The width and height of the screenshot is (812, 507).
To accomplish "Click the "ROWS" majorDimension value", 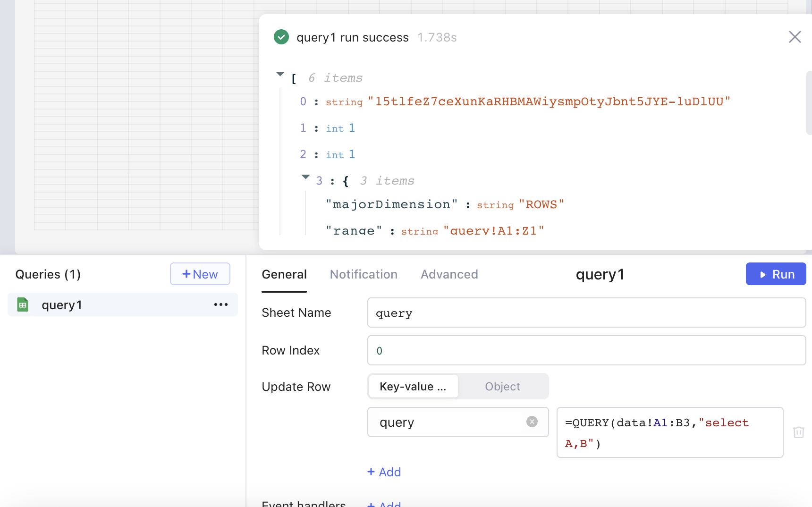I will [x=541, y=204].
